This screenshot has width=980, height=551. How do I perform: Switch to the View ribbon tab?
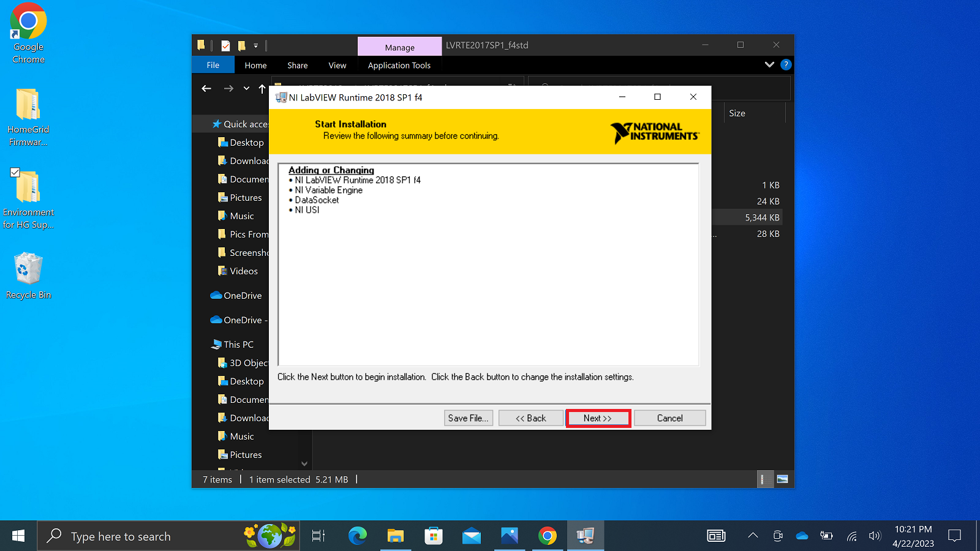point(337,65)
